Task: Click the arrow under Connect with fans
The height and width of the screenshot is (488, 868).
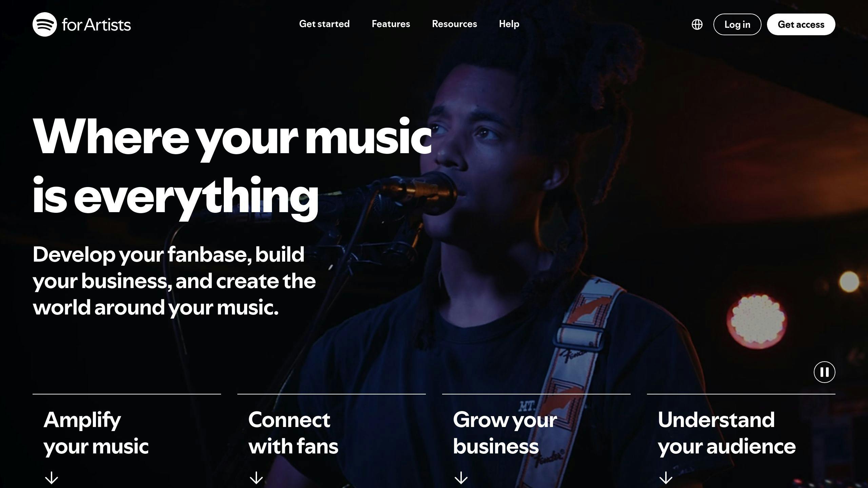Action: [256, 478]
